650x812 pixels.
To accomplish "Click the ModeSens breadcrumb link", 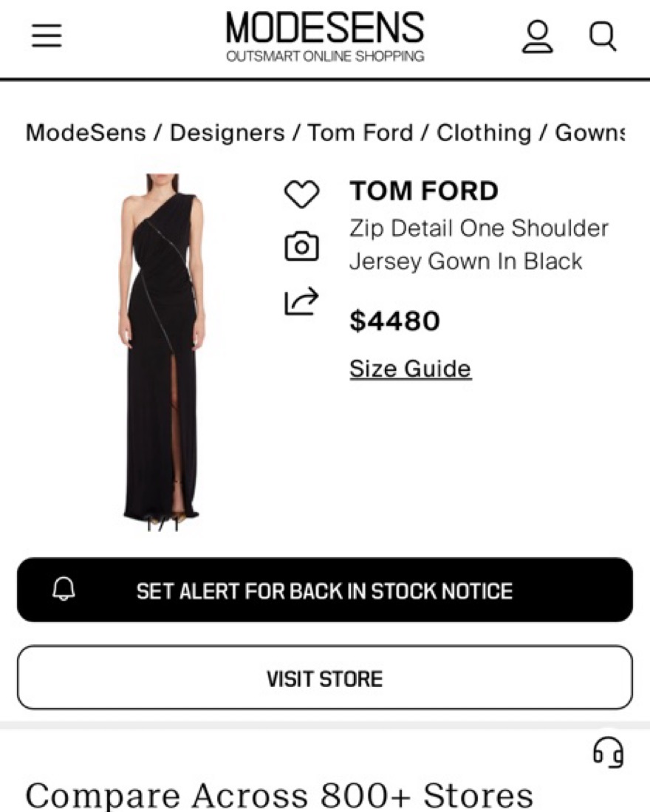I will pos(86,133).
